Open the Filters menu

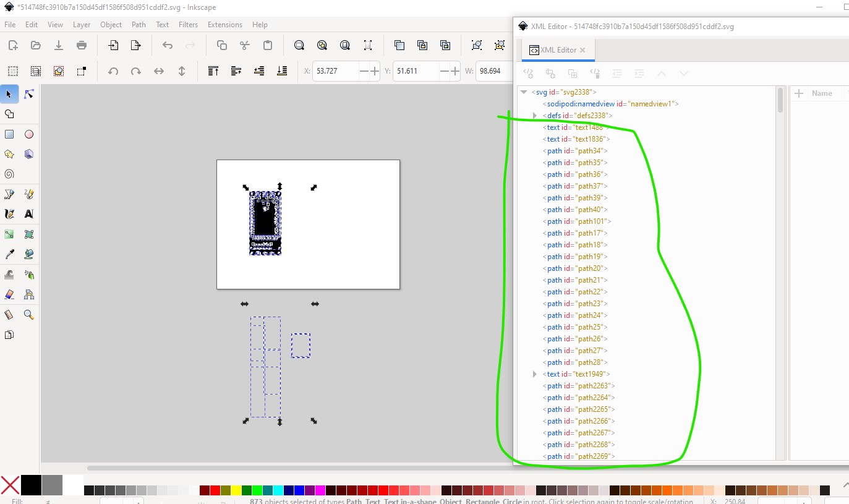pos(188,25)
